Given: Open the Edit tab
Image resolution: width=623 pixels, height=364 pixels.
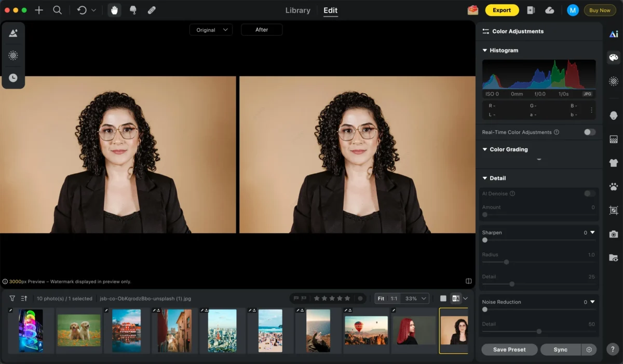Looking at the screenshot, I should 330,10.
